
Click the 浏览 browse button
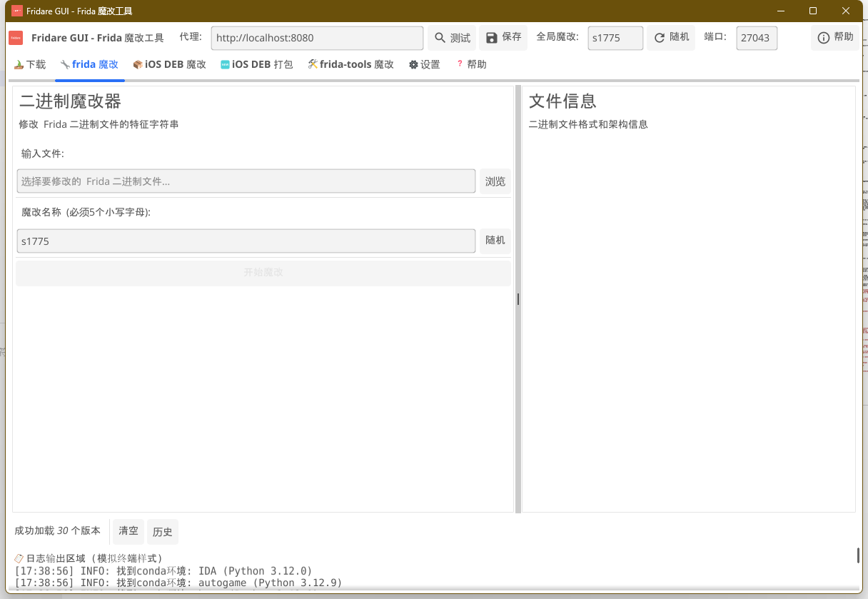coord(495,181)
